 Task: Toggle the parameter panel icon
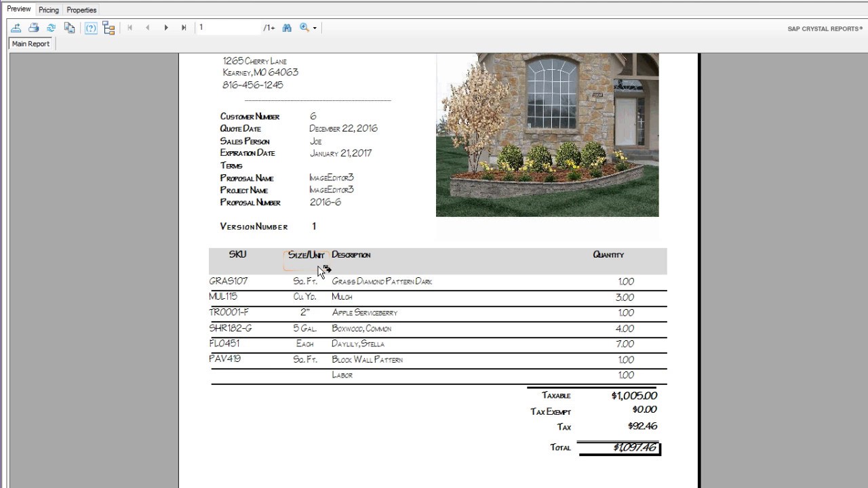(91, 28)
